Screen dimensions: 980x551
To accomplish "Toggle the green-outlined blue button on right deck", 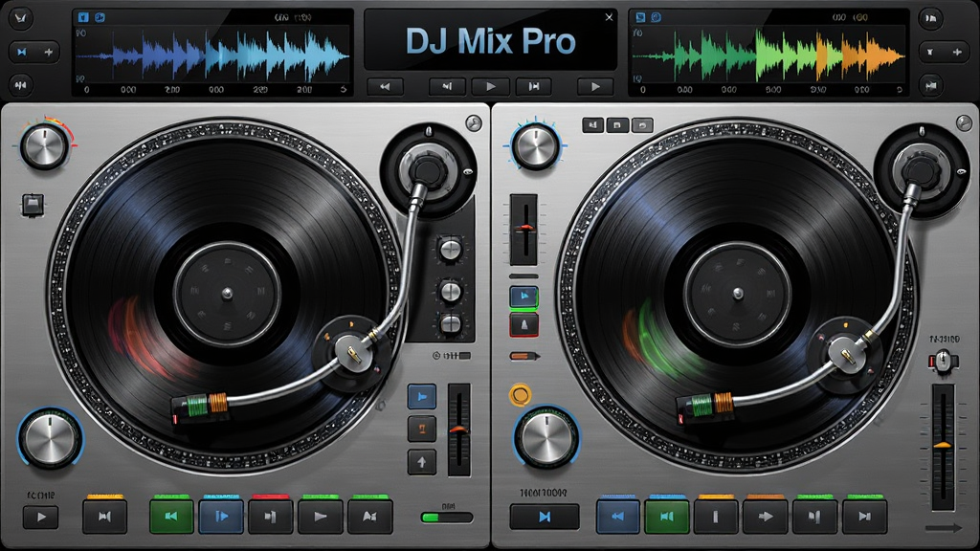I will point(524,297).
